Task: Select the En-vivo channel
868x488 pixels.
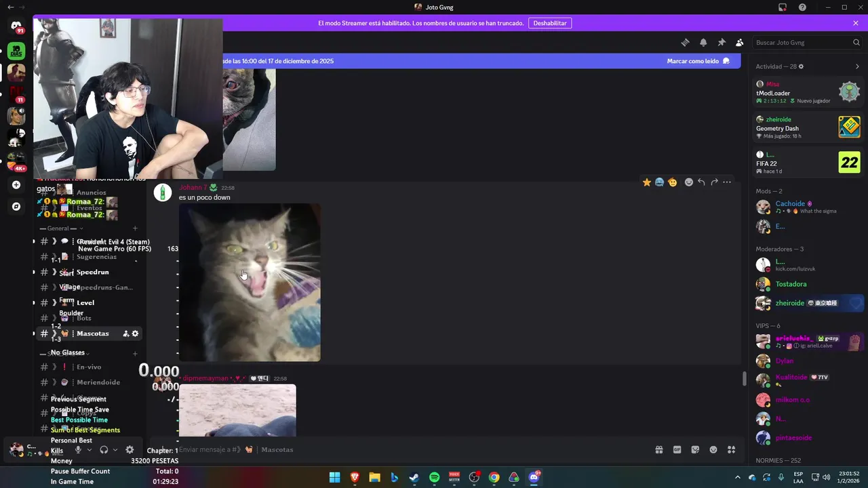Action: [88, 367]
